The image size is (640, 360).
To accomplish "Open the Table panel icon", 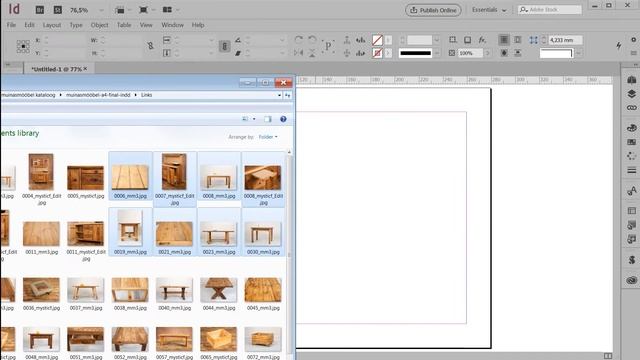I will coord(631,211).
